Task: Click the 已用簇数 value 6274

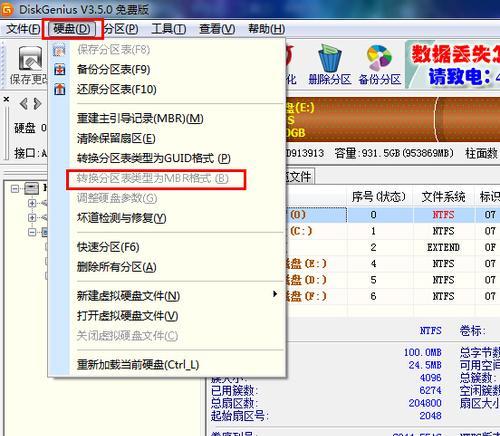Action: pyautogui.click(x=430, y=390)
